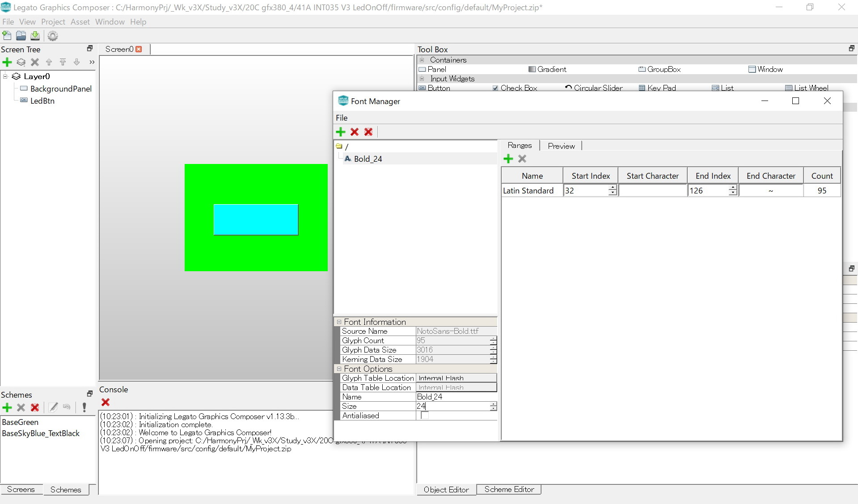The width and height of the screenshot is (858, 504).
Task: Click the add layer icon in Screen Tree
Action: click(x=21, y=62)
